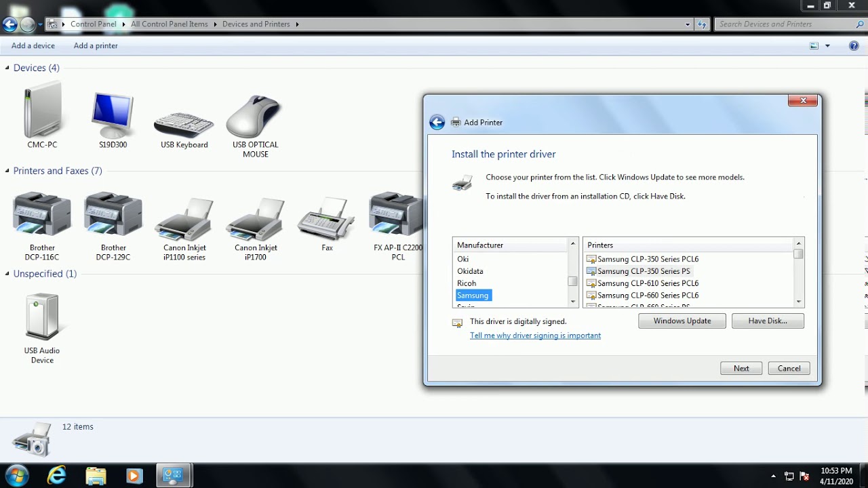
Task: Open the Windows Start button
Action: pyautogui.click(x=16, y=475)
